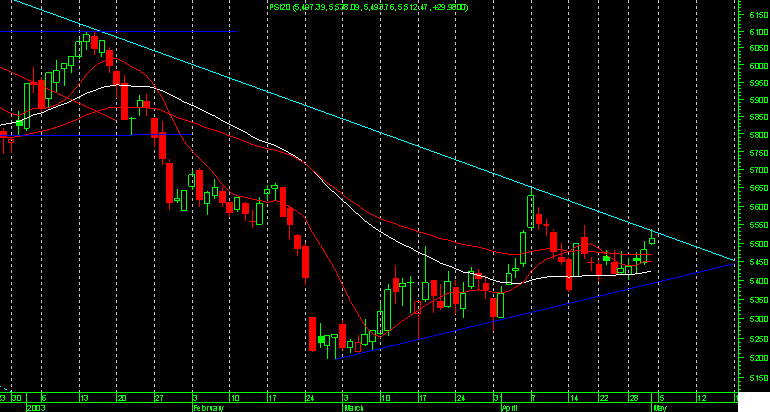This screenshot has height=412, width=770.
Task: Select the blue ascending support trendline
Action: [x=535, y=311]
